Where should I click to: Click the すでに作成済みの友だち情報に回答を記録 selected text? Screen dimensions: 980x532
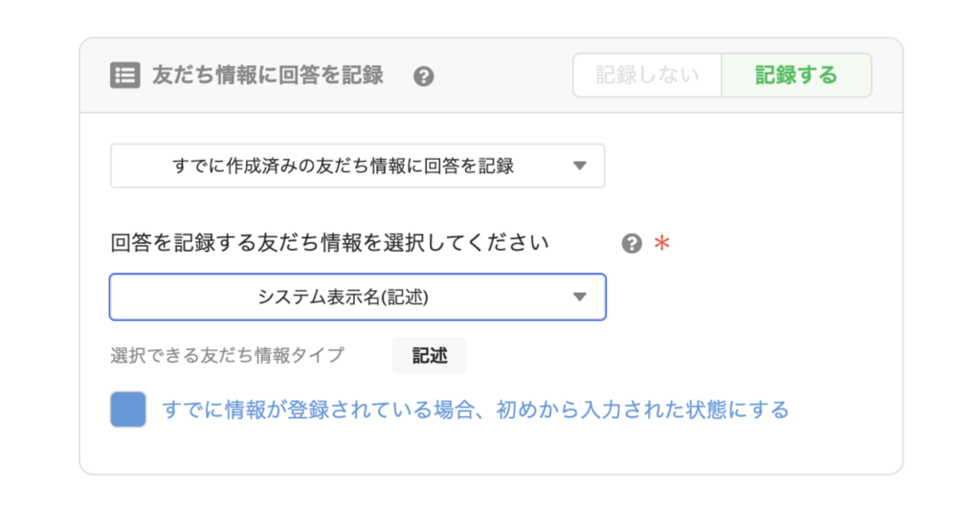click(x=344, y=166)
